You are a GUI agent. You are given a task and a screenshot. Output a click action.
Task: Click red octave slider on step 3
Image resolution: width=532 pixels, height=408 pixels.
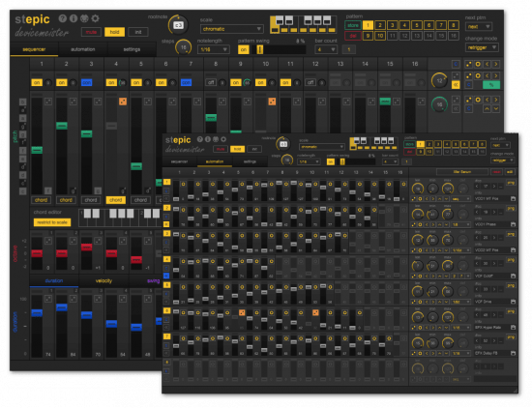tap(86, 248)
